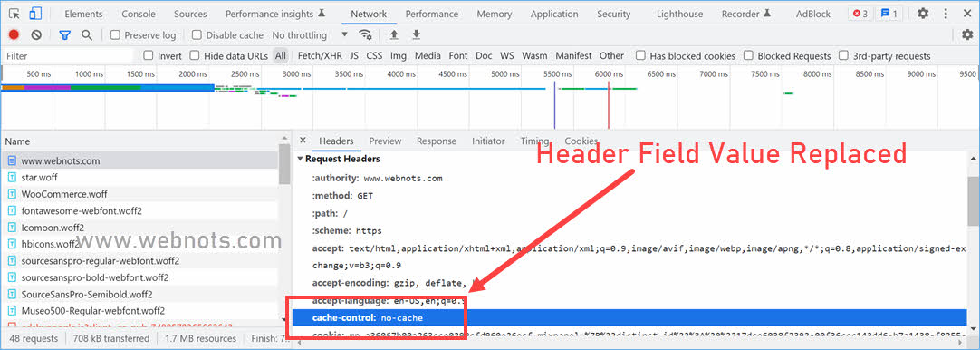Image resolution: width=980 pixels, height=350 pixels.
Task: Toggle the device toolbar icon
Action: (x=35, y=14)
